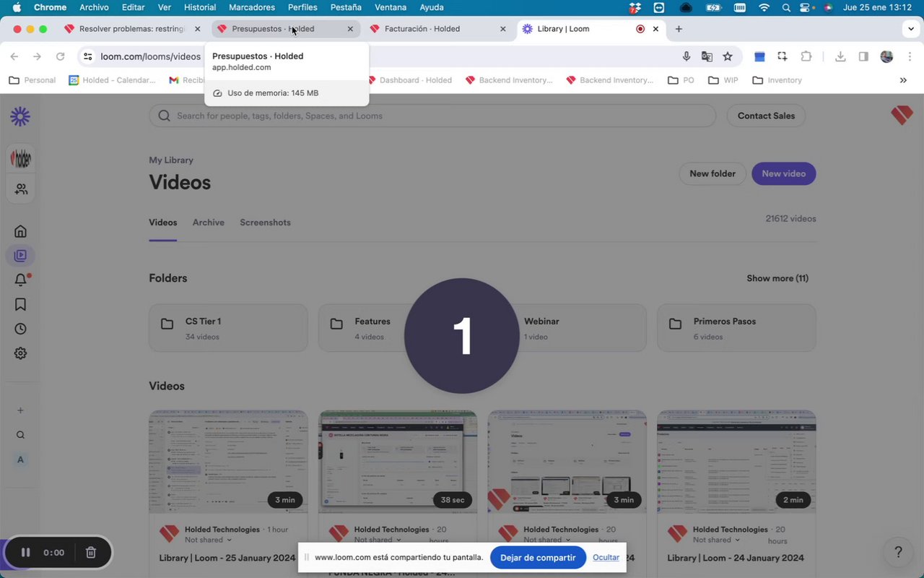The width and height of the screenshot is (924, 578).
Task: Open the Historial menu in menu bar
Action: click(200, 7)
